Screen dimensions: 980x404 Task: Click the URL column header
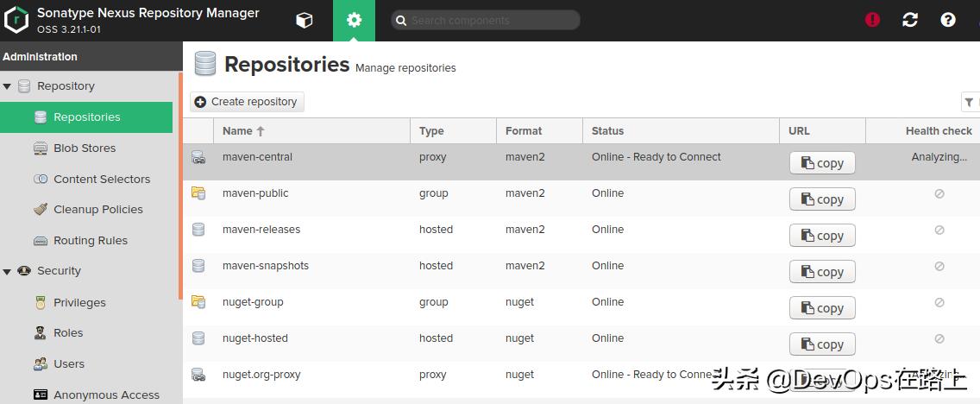coord(822,130)
